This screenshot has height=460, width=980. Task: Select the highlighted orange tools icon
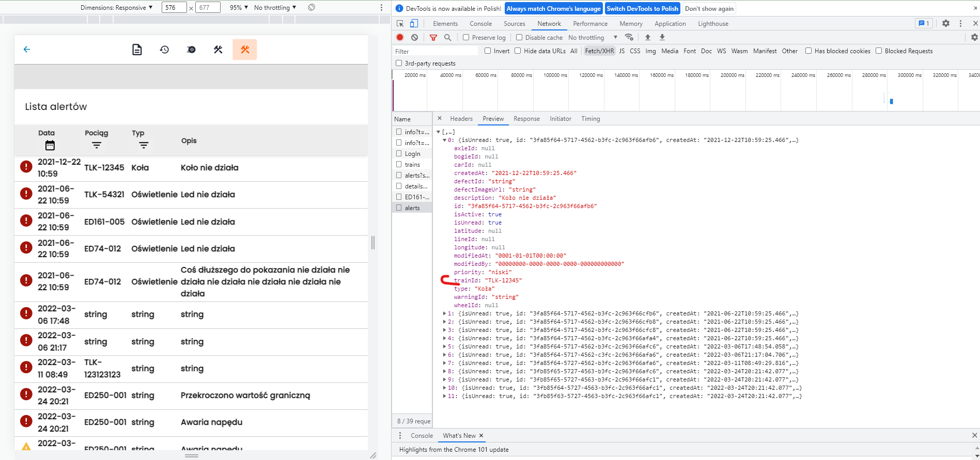(x=245, y=50)
